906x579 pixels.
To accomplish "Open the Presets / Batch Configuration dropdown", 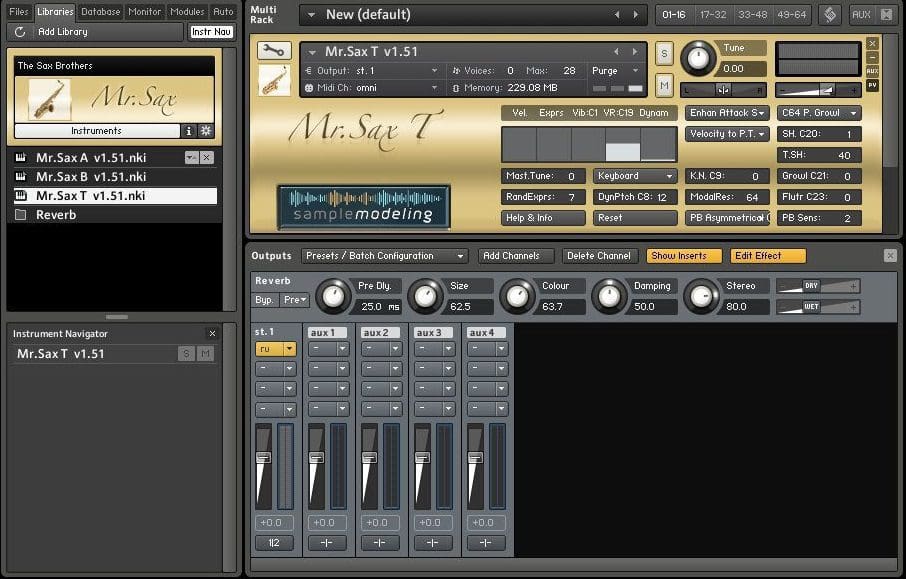I will tap(385, 255).
